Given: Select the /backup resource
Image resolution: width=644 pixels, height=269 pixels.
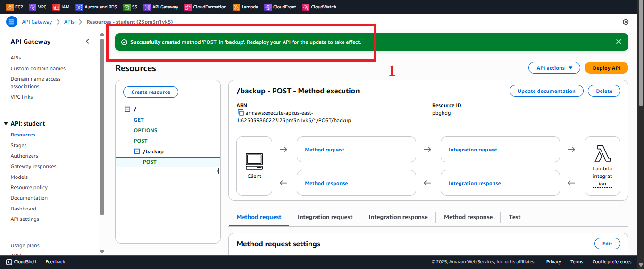Looking at the screenshot, I should point(153,151).
